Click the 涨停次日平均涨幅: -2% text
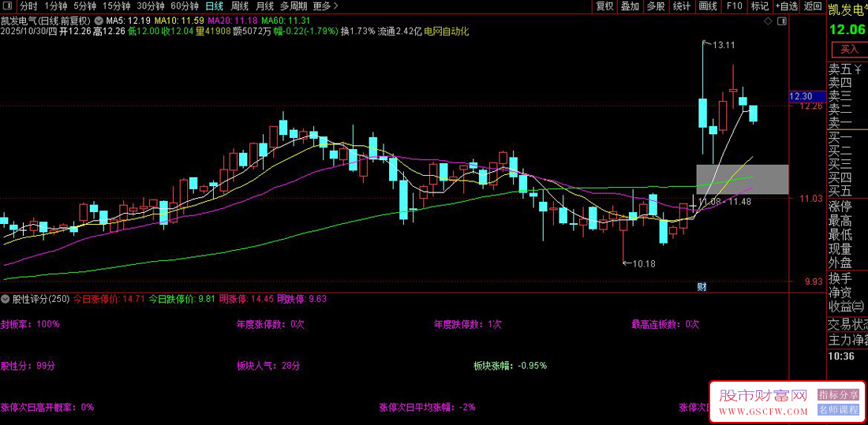Image resolution: width=868 pixels, height=425 pixels. (x=428, y=408)
